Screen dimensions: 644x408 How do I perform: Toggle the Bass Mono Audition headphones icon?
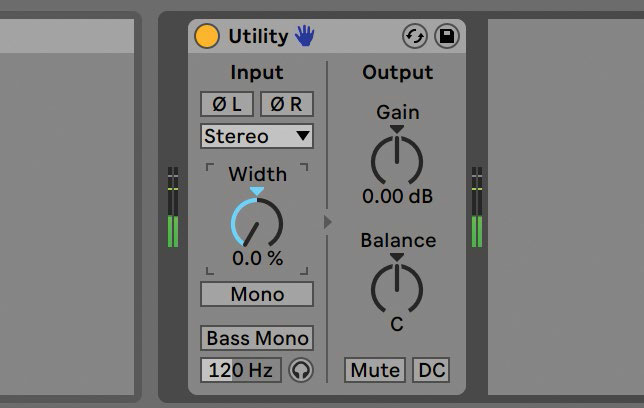coord(301,370)
